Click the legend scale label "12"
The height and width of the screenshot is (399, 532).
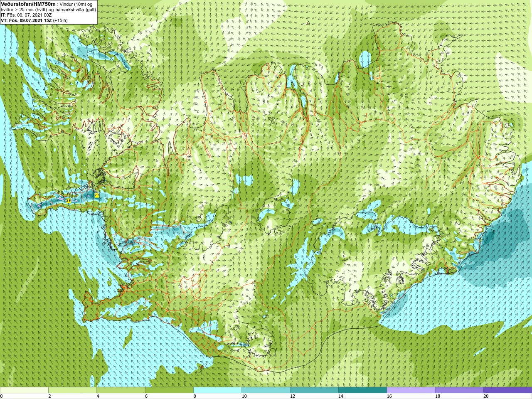pos(293,396)
